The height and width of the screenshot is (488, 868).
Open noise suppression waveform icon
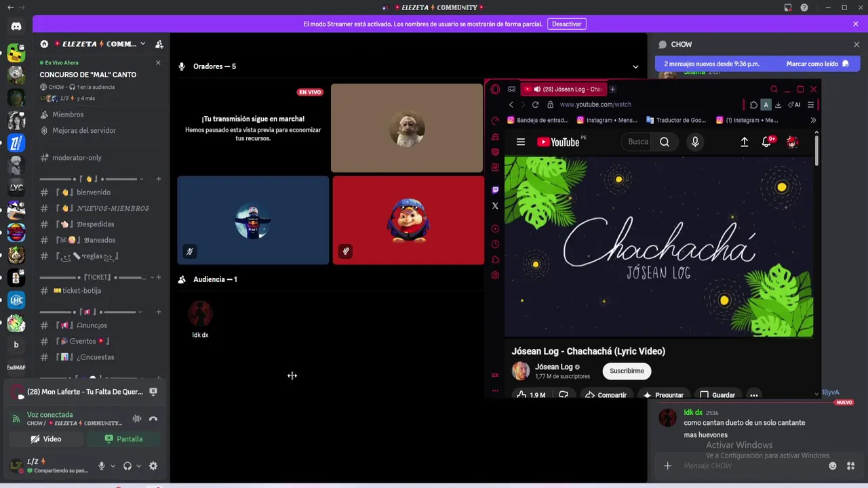137,419
